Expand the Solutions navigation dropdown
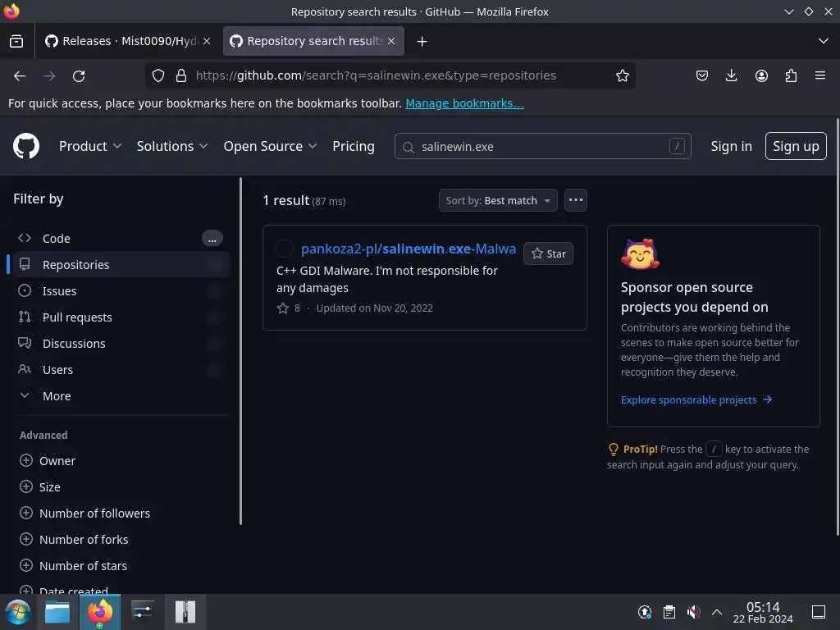Viewport: 840px width, 630px height. click(172, 146)
